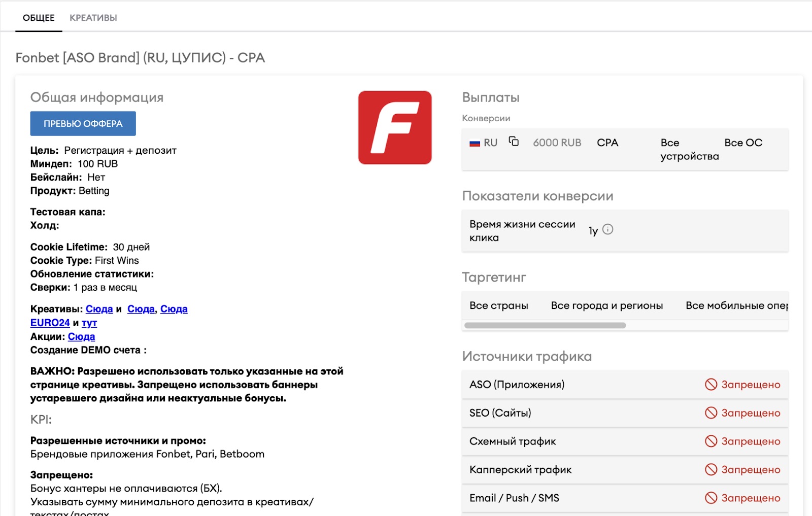Click the Продукт: Betting line
Screen dimensions: 812x516
coord(70,191)
